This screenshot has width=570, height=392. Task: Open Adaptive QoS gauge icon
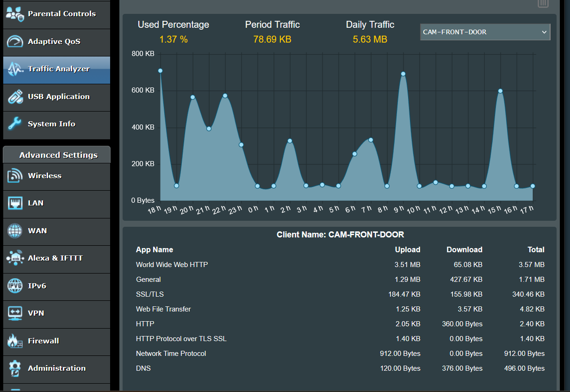point(15,42)
